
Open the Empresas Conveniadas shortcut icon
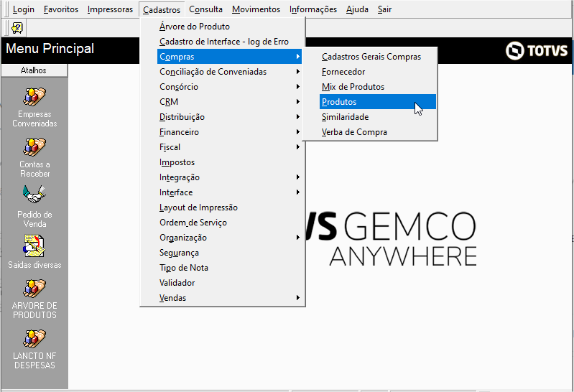click(34, 97)
